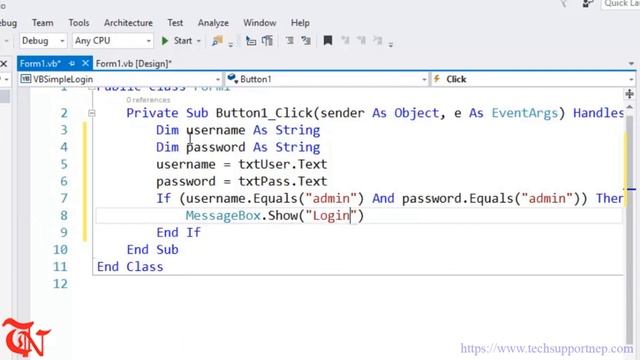Go to next bookmark icon

pos(361,40)
